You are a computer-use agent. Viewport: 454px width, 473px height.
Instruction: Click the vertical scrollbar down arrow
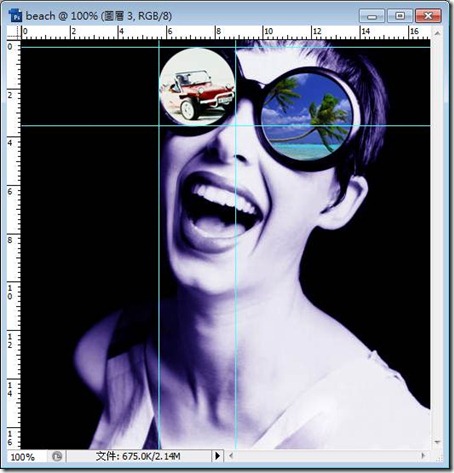[x=437, y=442]
